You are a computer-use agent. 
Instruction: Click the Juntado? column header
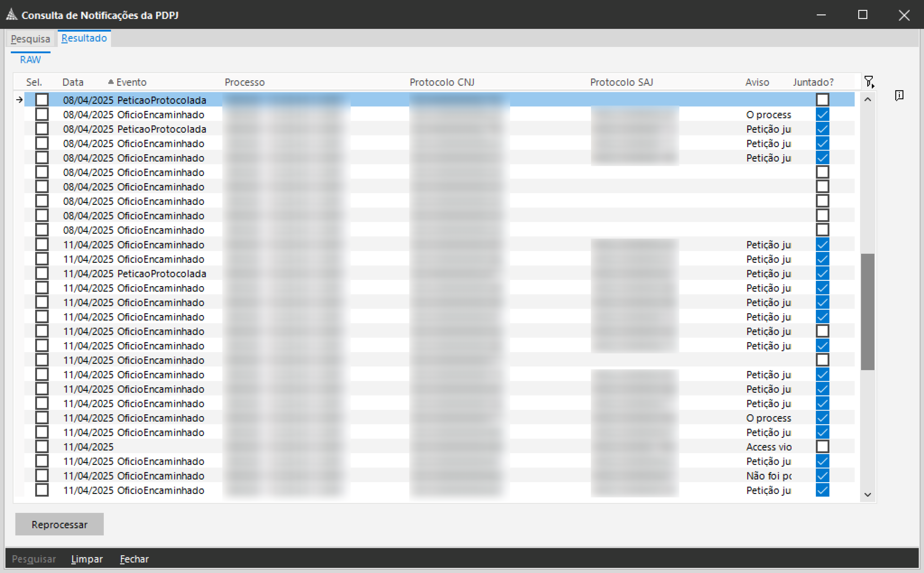click(x=813, y=82)
